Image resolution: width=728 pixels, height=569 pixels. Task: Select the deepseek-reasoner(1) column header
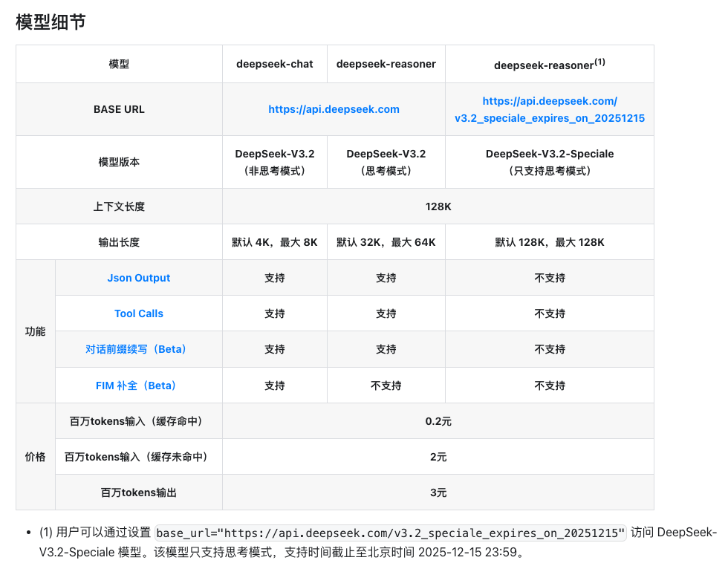point(549,64)
